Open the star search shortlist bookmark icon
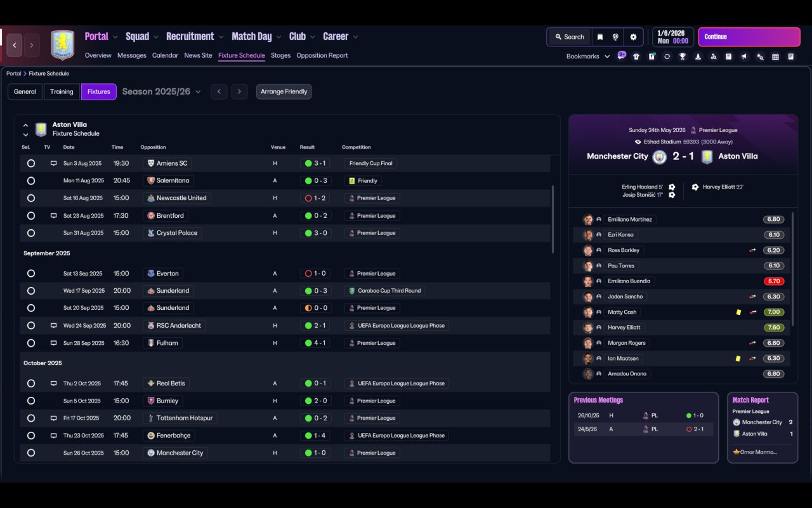This screenshot has height=508, width=812. 760,57
